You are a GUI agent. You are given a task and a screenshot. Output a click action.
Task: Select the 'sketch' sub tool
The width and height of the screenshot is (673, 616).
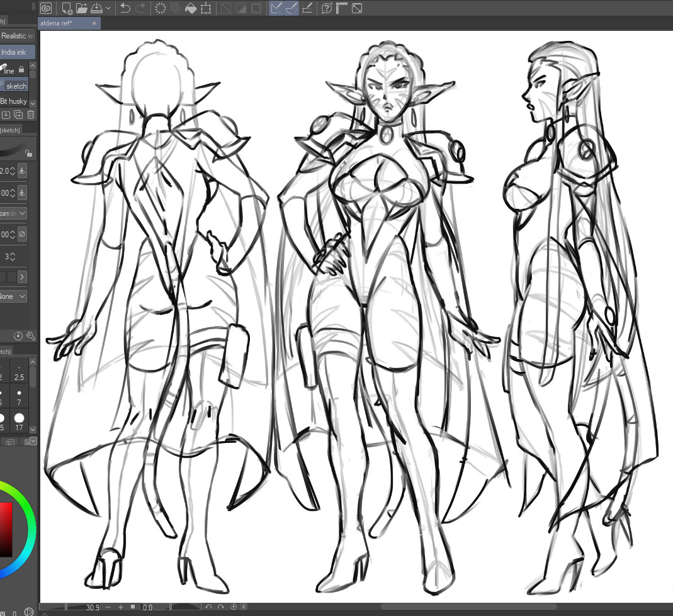tap(16, 86)
